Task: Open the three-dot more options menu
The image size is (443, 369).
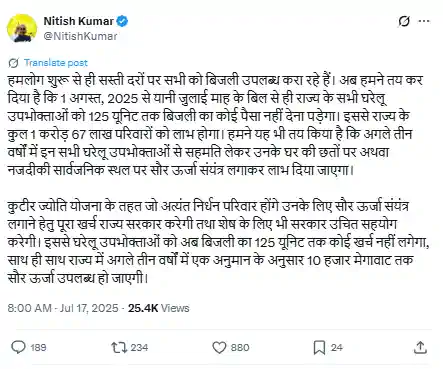Action: (x=424, y=21)
